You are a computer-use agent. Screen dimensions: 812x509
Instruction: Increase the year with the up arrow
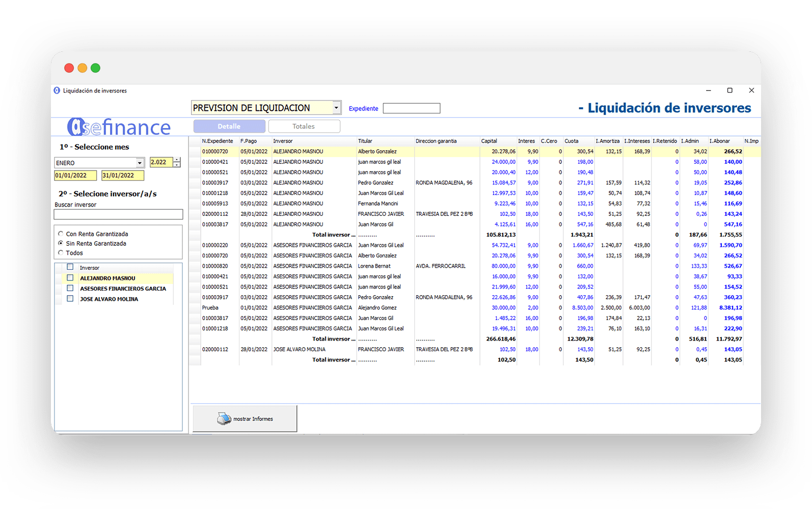point(177,160)
